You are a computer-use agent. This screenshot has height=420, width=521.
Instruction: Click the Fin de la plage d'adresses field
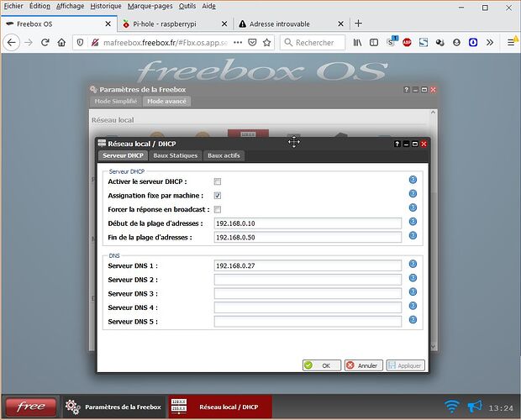(308, 238)
